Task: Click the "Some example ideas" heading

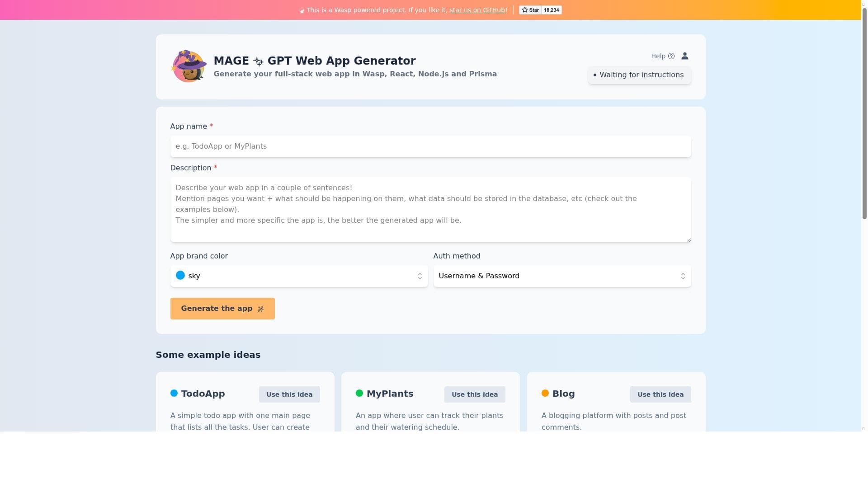Action: pyautogui.click(x=208, y=355)
